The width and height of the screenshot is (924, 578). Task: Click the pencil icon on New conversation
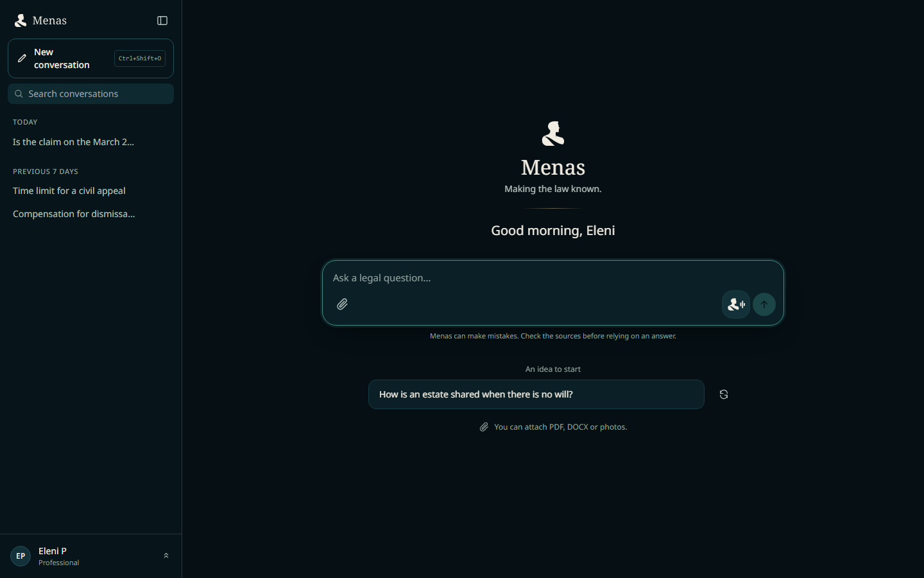coord(22,58)
